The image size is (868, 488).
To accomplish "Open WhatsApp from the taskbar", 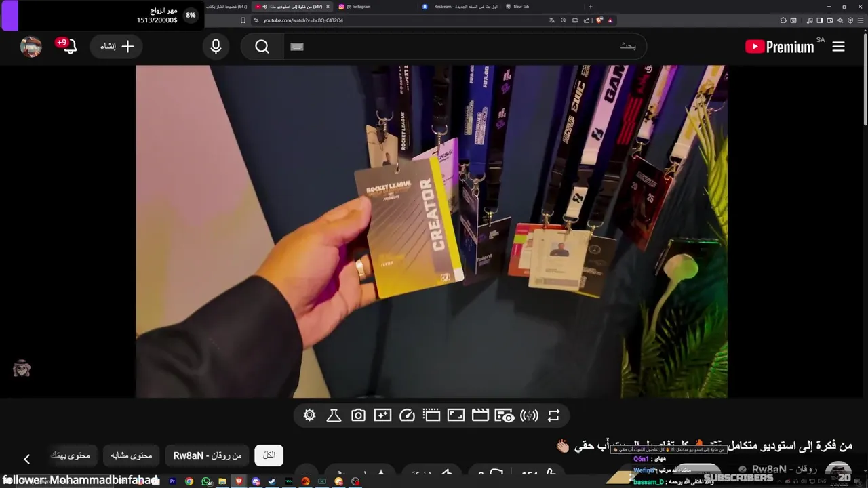I will coord(206,481).
